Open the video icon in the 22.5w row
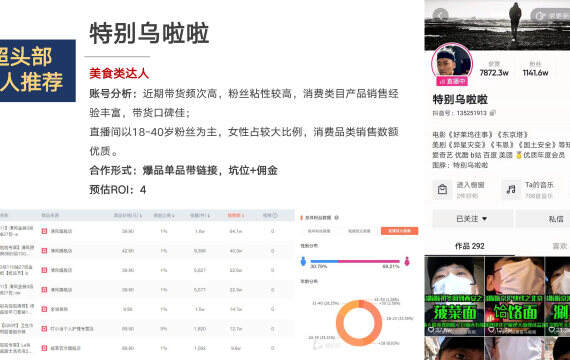This screenshot has height=360, width=570. (273, 270)
